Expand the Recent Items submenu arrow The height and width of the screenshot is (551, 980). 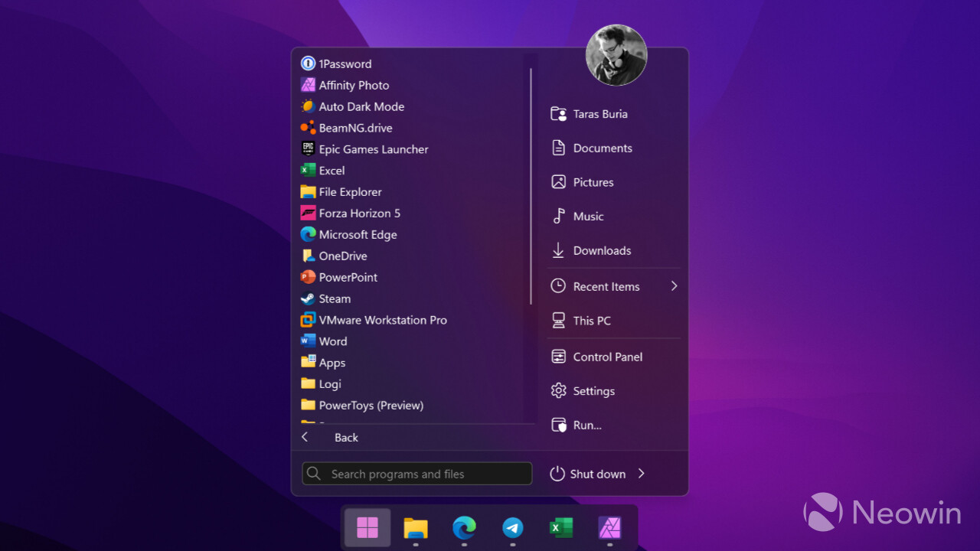[675, 286]
